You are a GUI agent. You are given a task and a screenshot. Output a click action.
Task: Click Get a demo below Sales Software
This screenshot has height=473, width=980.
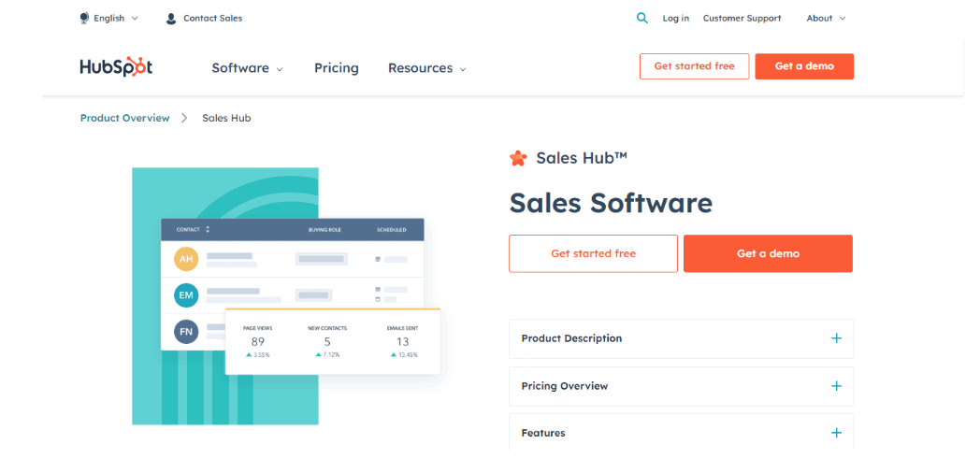[x=768, y=253]
